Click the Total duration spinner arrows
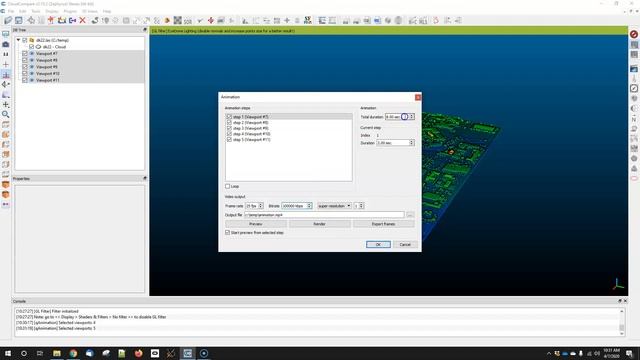The image size is (640, 360). (x=411, y=117)
